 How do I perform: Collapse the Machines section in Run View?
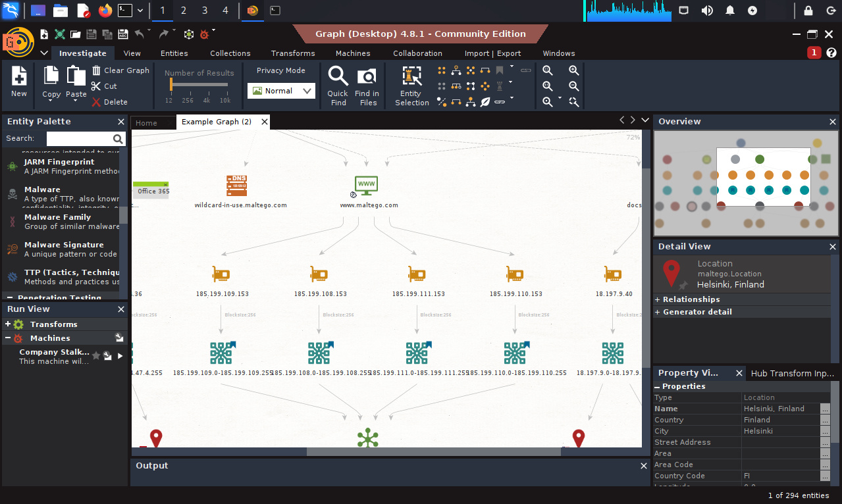pos(8,338)
